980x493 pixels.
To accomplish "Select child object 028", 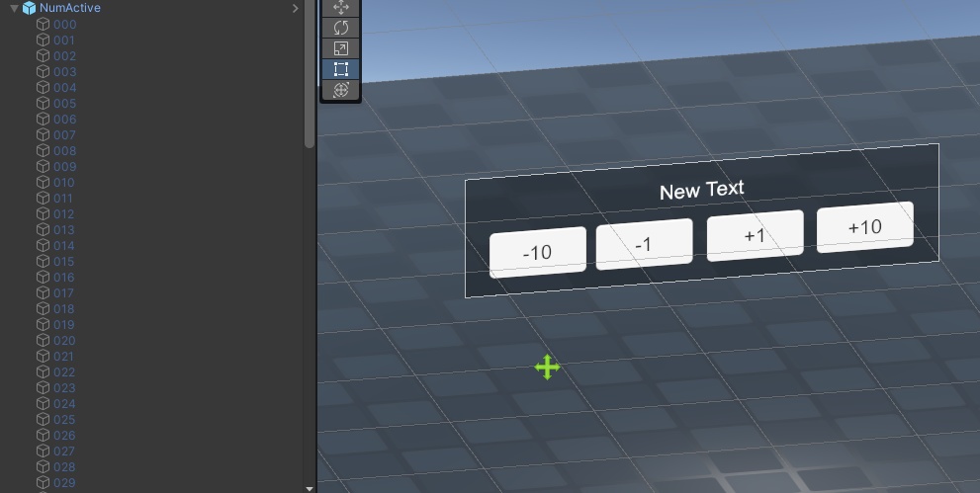I will (x=65, y=466).
